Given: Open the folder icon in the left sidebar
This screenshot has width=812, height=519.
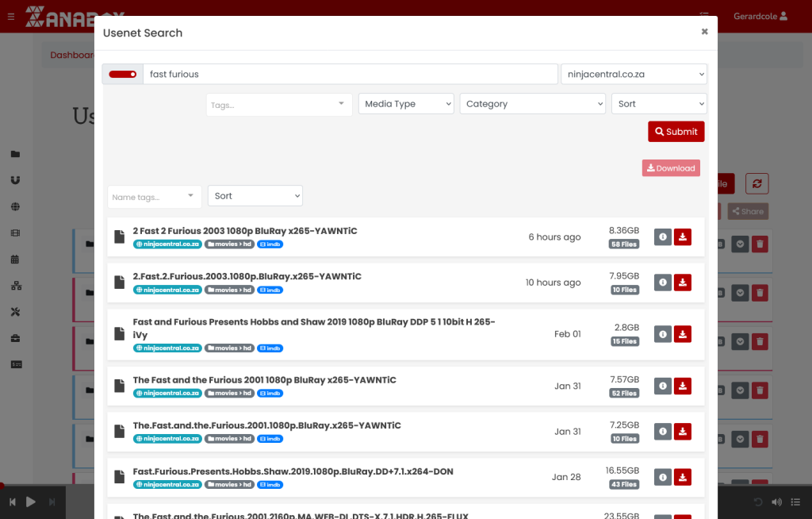Looking at the screenshot, I should [x=16, y=154].
